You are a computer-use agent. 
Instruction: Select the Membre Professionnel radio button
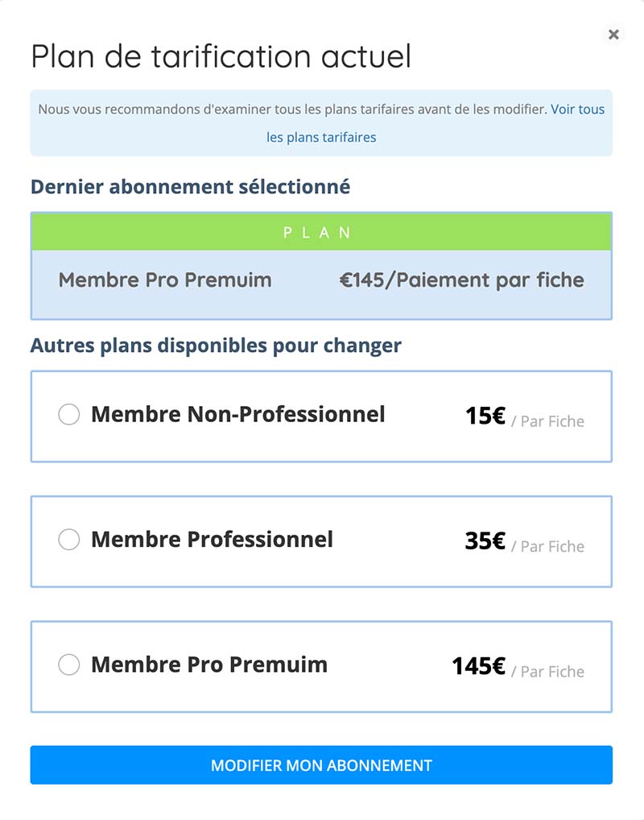coord(69,540)
